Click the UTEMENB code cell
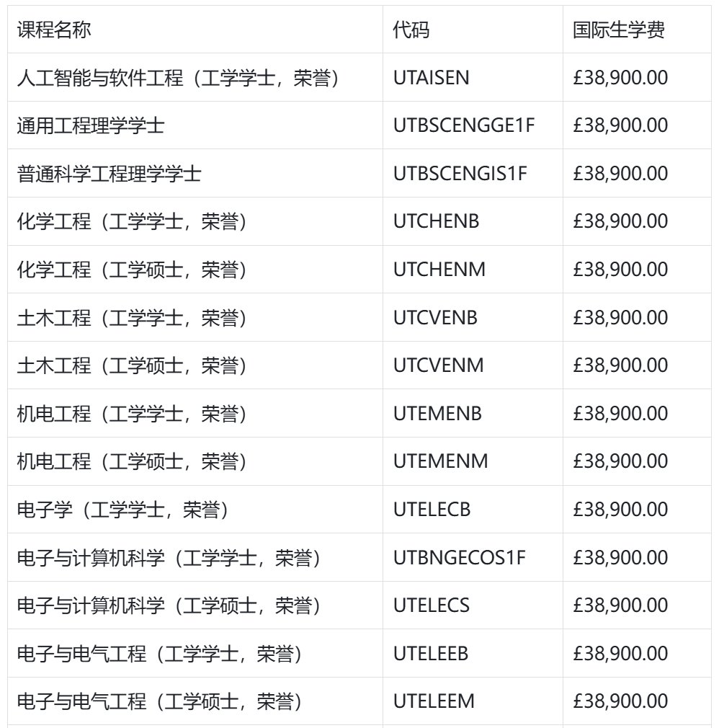Image resolution: width=719 pixels, height=728 pixels. point(437,414)
